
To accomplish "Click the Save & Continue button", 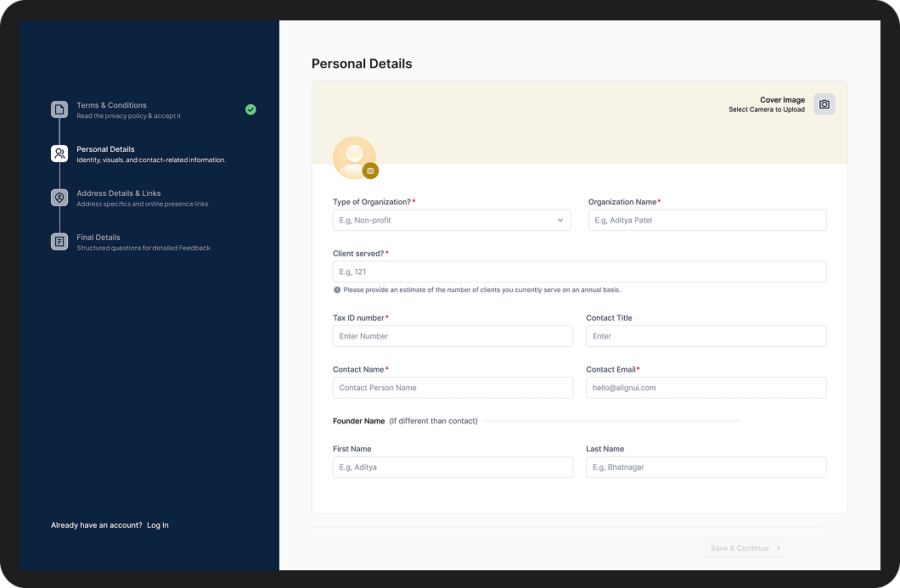I will (x=746, y=548).
